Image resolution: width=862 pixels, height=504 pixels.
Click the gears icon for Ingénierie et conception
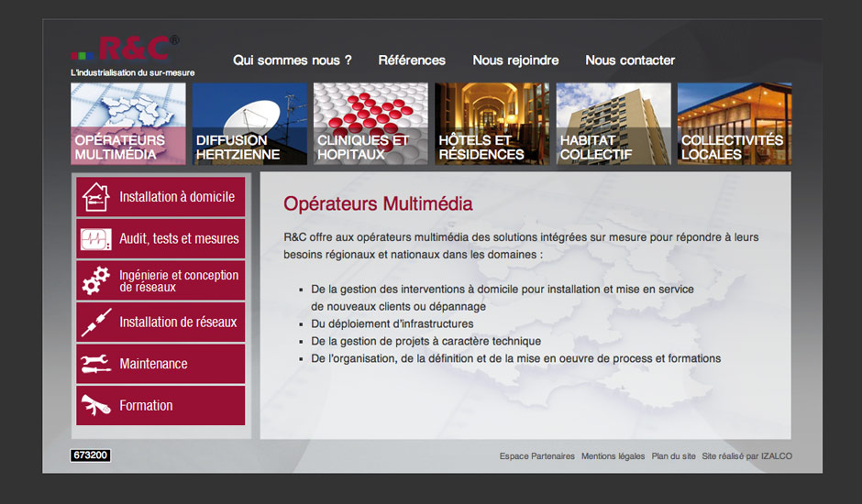coord(95,280)
